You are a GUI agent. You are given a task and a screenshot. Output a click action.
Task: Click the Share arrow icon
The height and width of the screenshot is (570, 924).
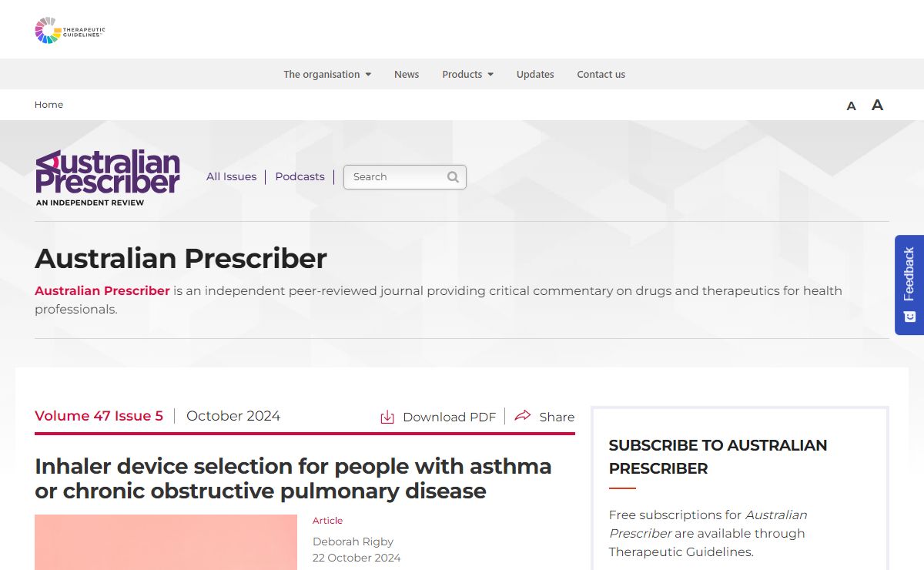(523, 416)
